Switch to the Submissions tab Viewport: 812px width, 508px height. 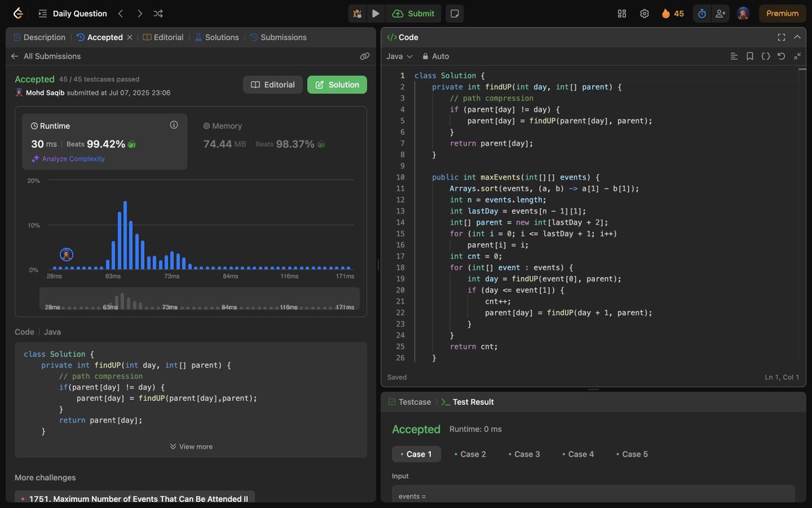pos(278,37)
